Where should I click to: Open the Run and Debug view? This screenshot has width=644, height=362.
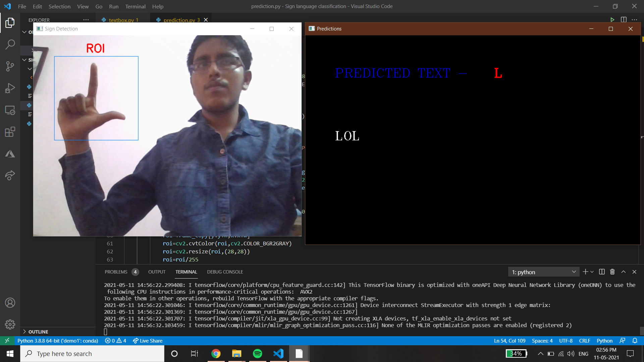10,88
